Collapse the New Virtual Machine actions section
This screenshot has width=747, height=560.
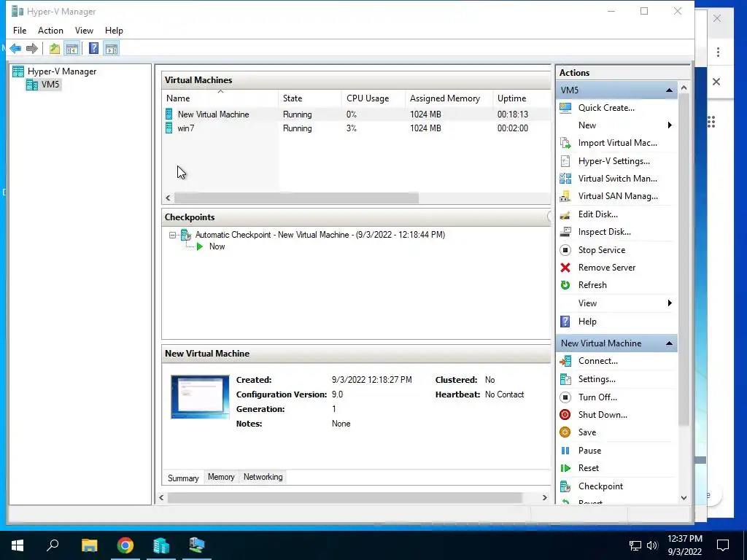(x=669, y=343)
